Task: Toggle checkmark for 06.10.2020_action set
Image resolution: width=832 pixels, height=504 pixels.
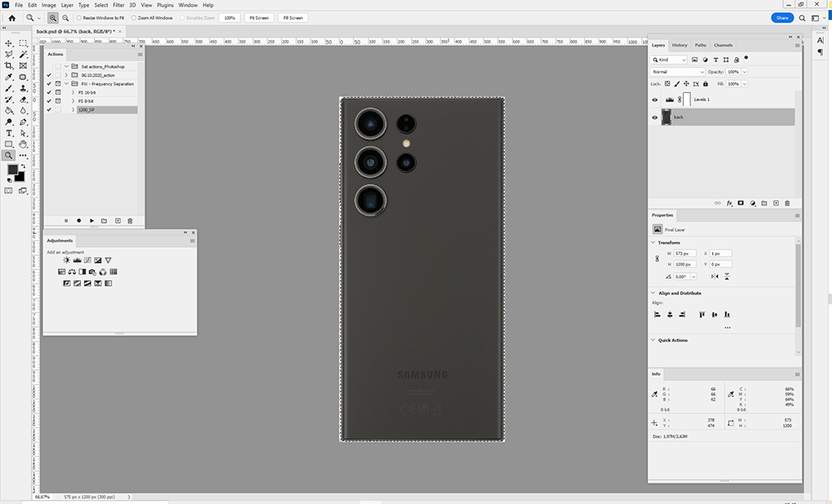Action: (x=49, y=76)
